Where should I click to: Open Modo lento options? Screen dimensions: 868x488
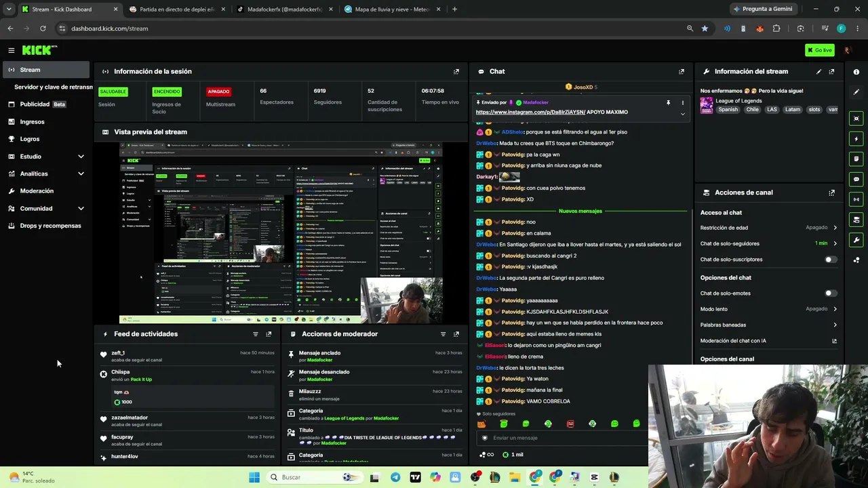(768, 309)
